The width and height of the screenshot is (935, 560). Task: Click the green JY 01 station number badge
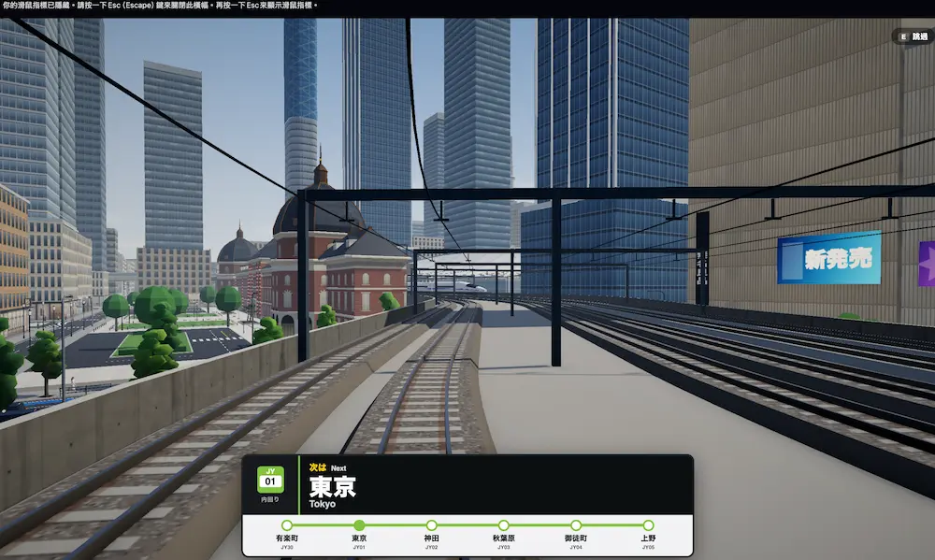(x=270, y=480)
